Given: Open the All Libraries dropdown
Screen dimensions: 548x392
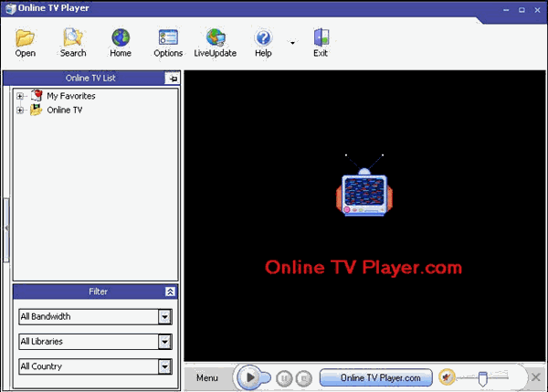Looking at the screenshot, I should pos(164,342).
